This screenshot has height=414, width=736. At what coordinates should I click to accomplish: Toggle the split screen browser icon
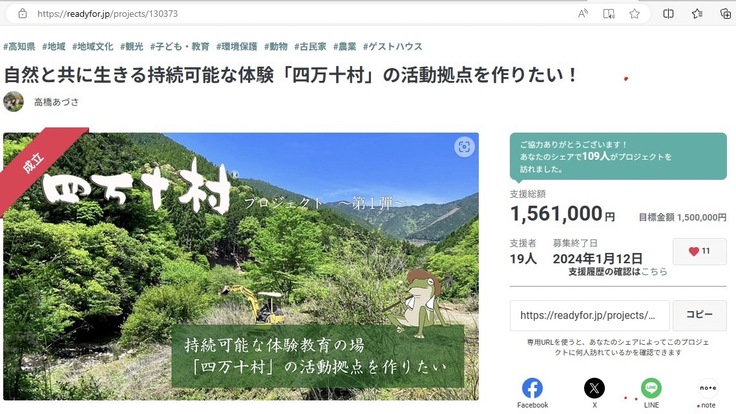(668, 14)
